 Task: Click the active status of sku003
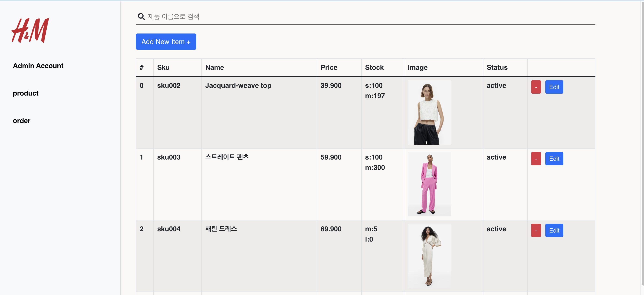496,157
